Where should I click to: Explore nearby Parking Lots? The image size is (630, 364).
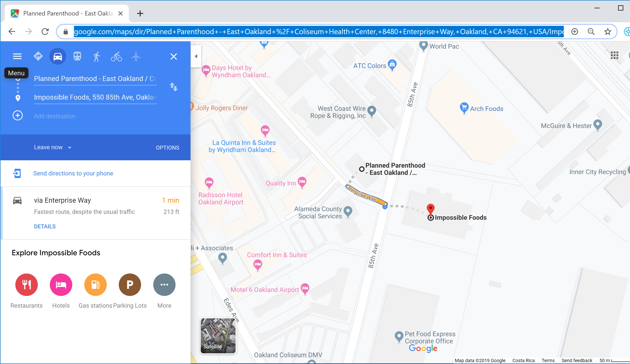click(x=130, y=285)
